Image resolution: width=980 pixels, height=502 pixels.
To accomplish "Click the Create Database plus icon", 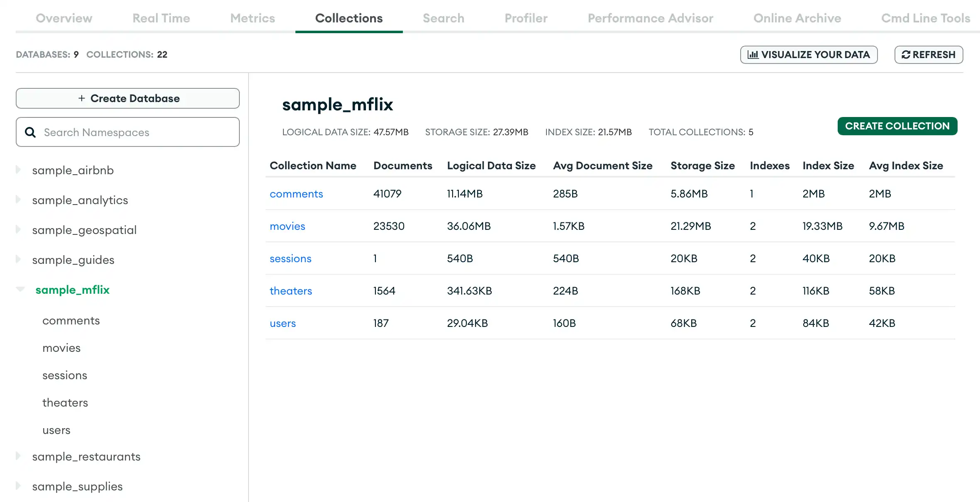I will (x=80, y=98).
